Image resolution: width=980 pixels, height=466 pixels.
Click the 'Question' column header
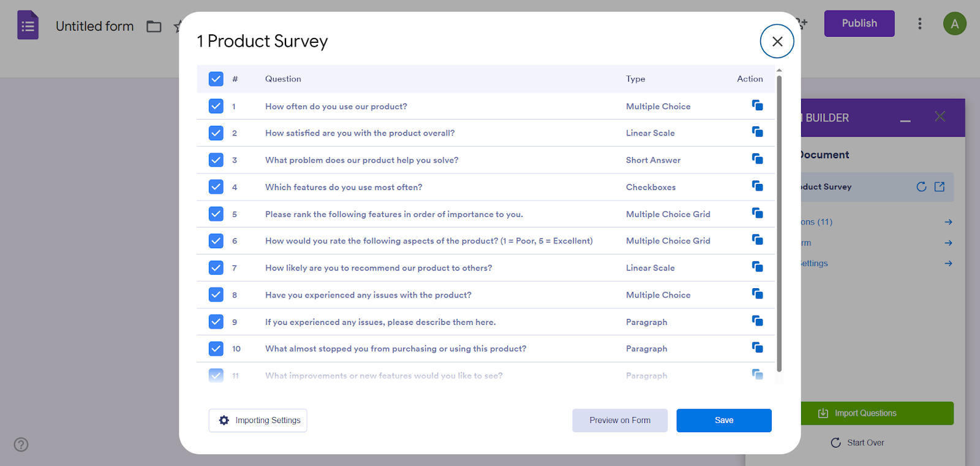click(x=283, y=79)
